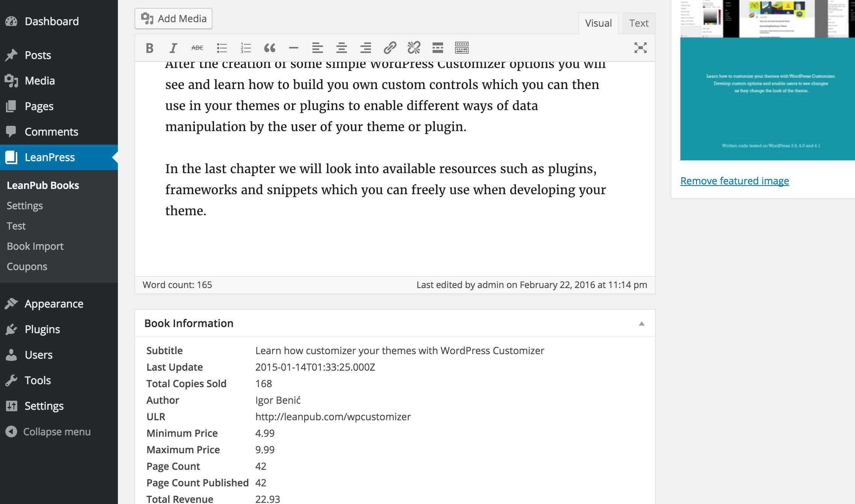The width and height of the screenshot is (855, 504).
Task: Toggle italic formatting in the editor toolbar
Action: point(173,48)
